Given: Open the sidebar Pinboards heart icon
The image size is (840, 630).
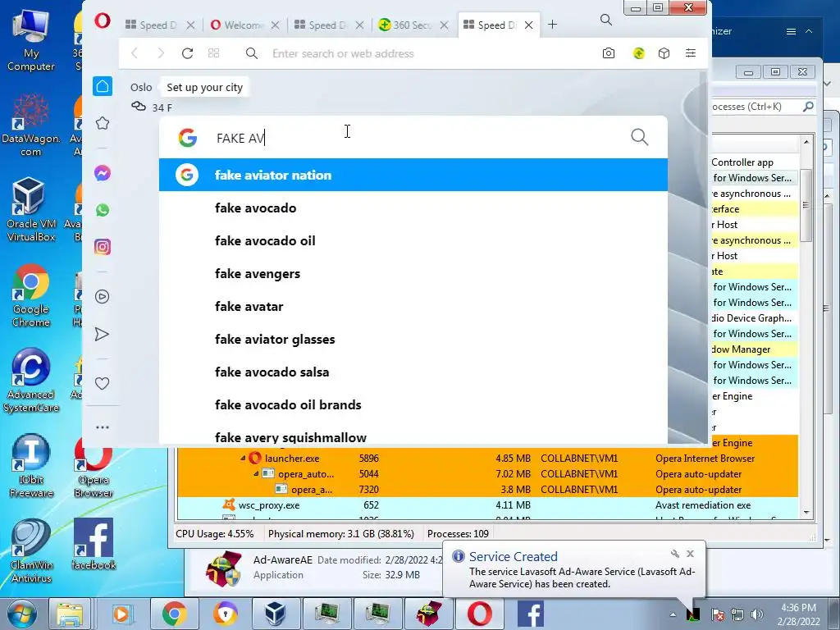Looking at the screenshot, I should click(103, 384).
